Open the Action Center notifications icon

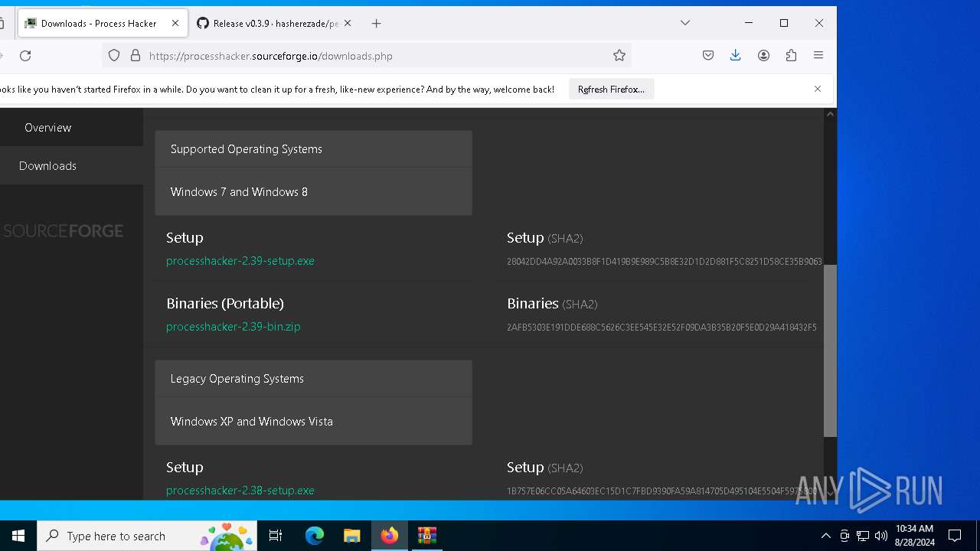click(x=955, y=536)
